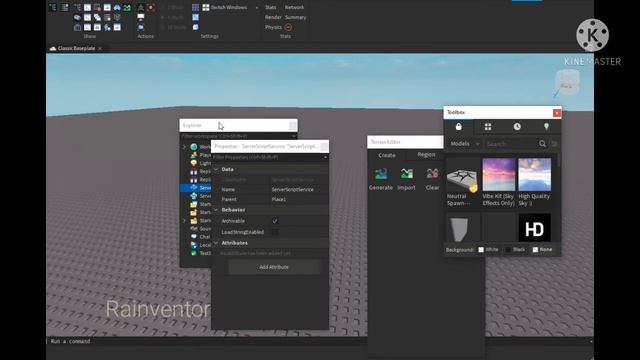The height and width of the screenshot is (360, 640).
Task: Select the High Quality Sky thumbnail
Action: click(x=534, y=174)
